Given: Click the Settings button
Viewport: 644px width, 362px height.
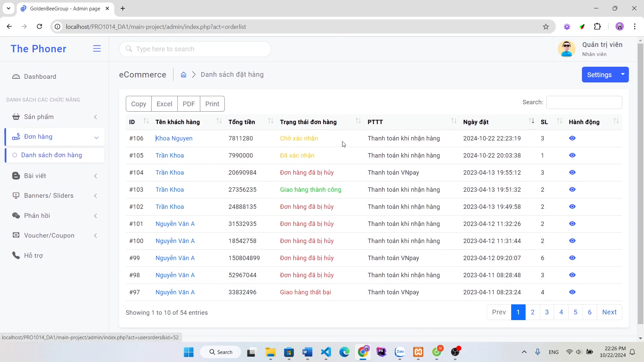Looking at the screenshot, I should coord(599,74).
